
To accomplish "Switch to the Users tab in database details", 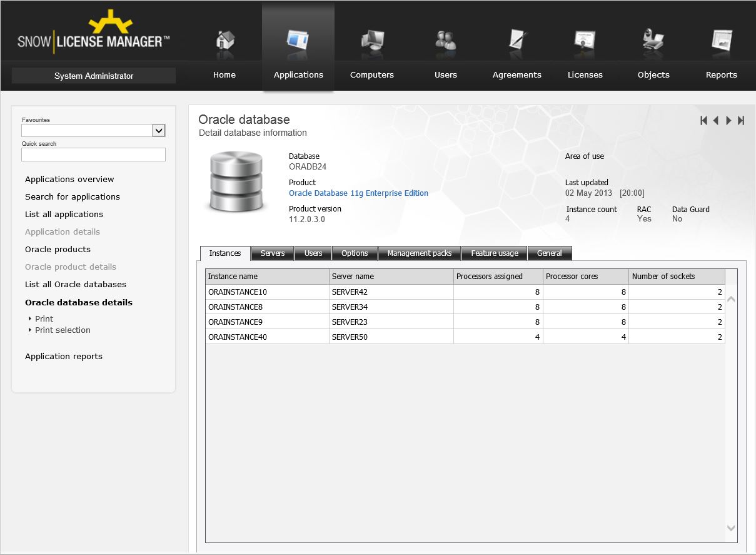I will 313,253.
